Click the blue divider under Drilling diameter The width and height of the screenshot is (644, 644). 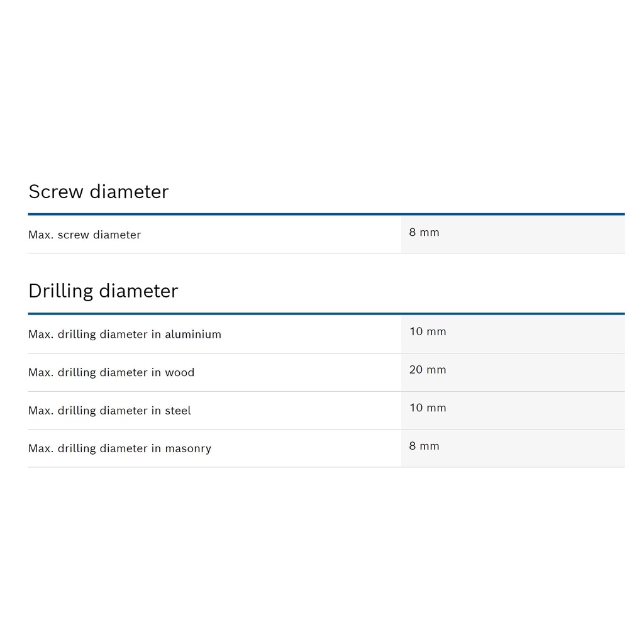click(326, 313)
